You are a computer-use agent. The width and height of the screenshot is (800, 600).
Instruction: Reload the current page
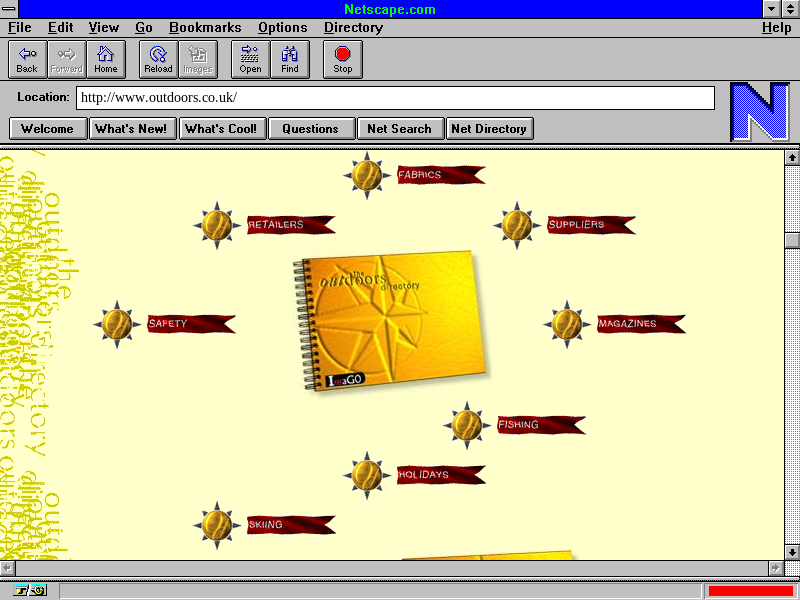(158, 59)
